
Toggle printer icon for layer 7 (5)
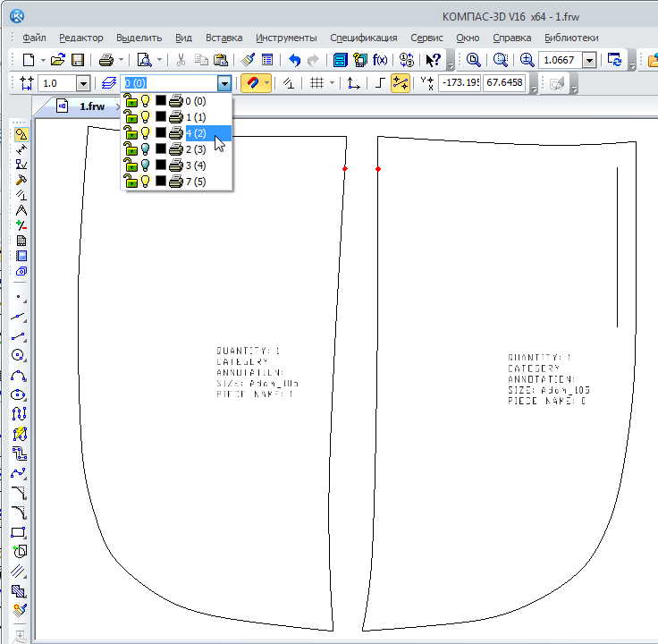[x=175, y=182]
